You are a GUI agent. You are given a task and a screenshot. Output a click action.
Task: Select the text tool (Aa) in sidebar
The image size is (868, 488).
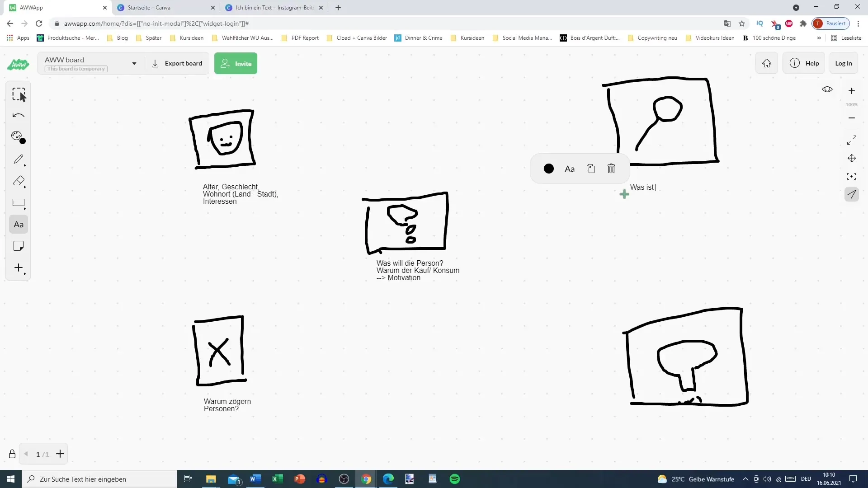tap(19, 225)
